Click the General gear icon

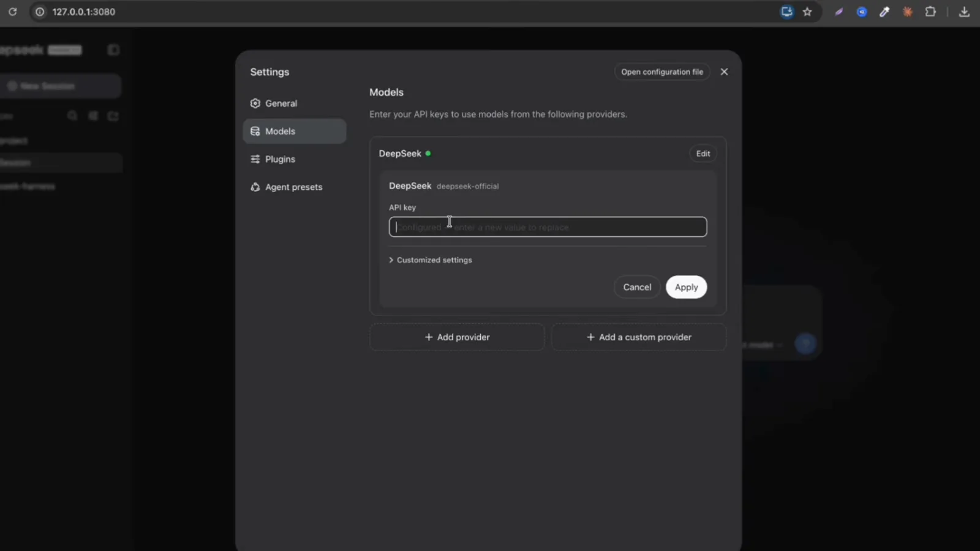[x=255, y=103]
